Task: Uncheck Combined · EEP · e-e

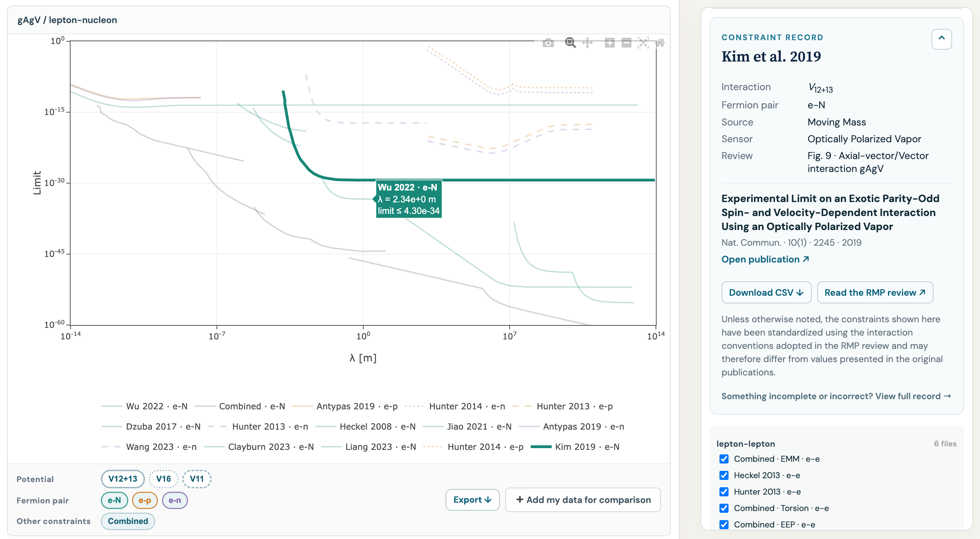Action: click(x=724, y=524)
